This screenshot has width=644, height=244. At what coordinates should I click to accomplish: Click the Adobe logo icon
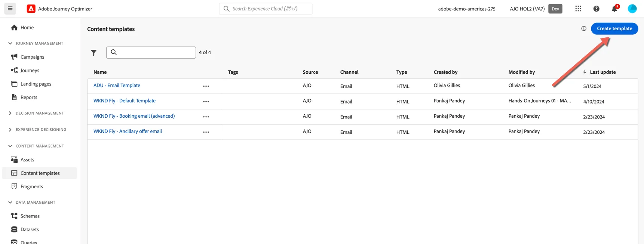(x=31, y=9)
